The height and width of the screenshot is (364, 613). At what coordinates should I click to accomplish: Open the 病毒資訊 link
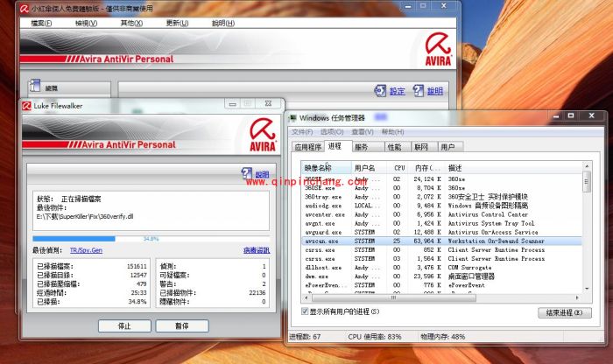click(257, 250)
